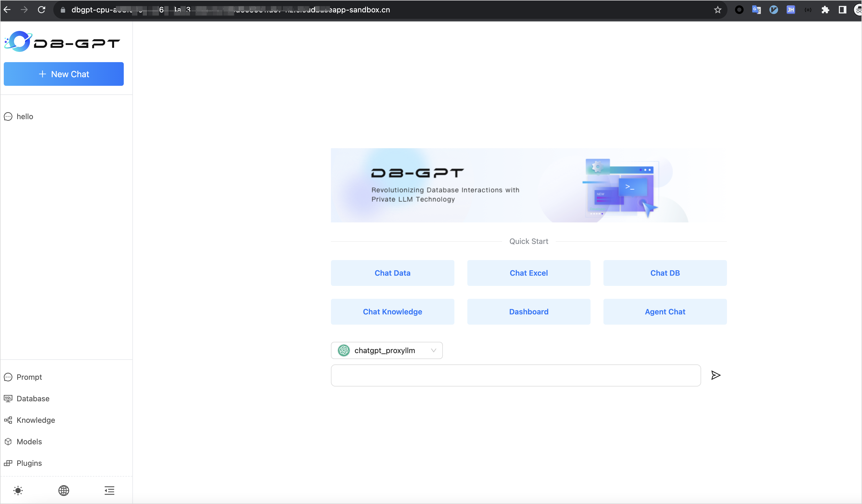Open the Knowledge section
The image size is (862, 504).
point(36,420)
